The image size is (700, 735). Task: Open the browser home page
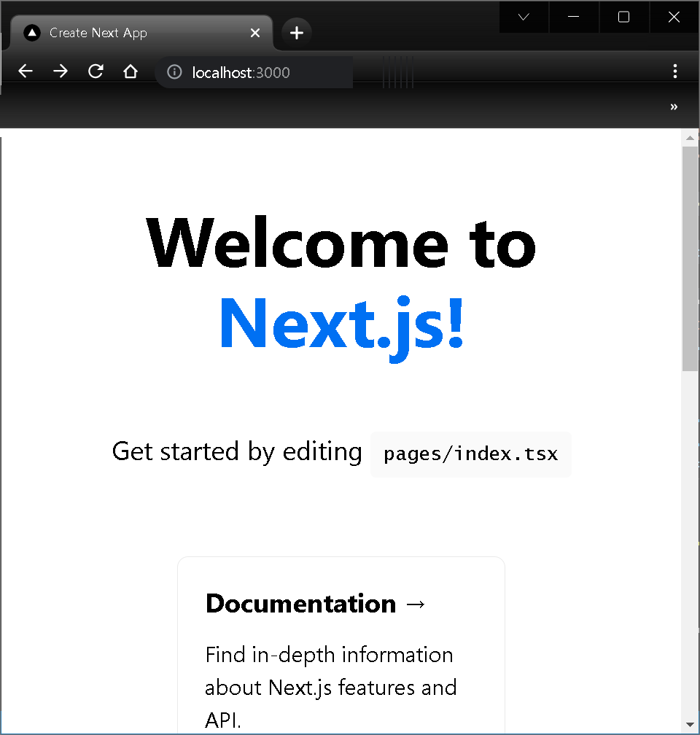click(x=131, y=71)
